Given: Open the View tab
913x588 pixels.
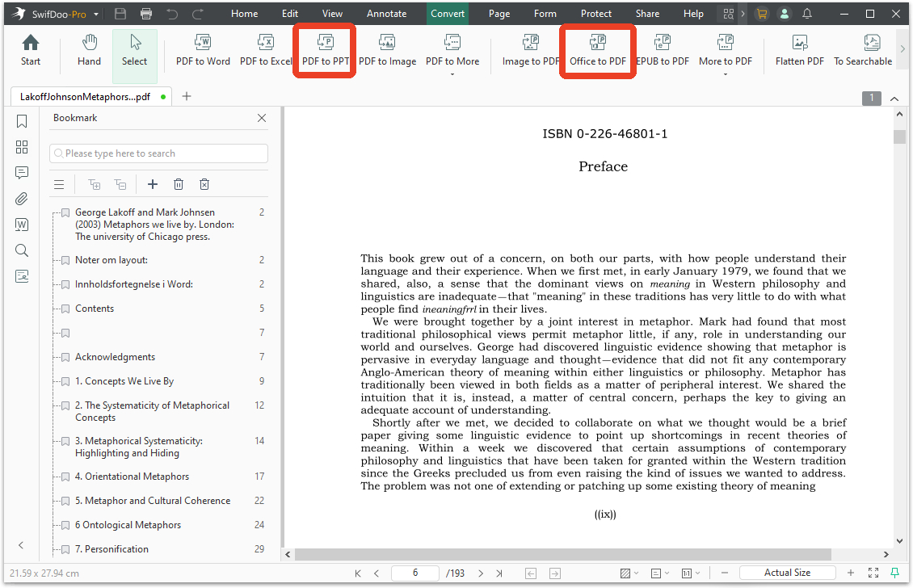Looking at the screenshot, I should [x=332, y=14].
